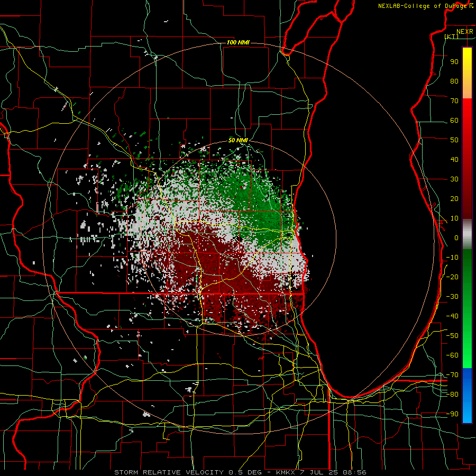Select the green segment of velocity color bar
476x476 pixels.
[467, 308]
